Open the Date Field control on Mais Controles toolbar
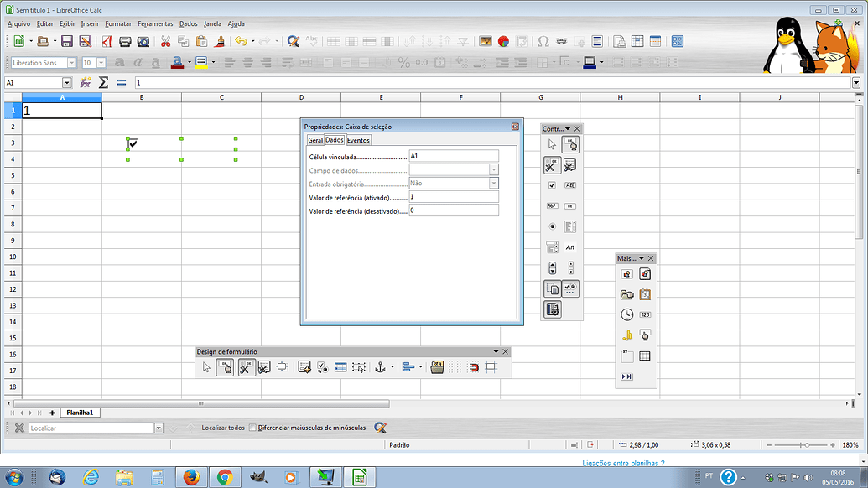 coord(644,294)
